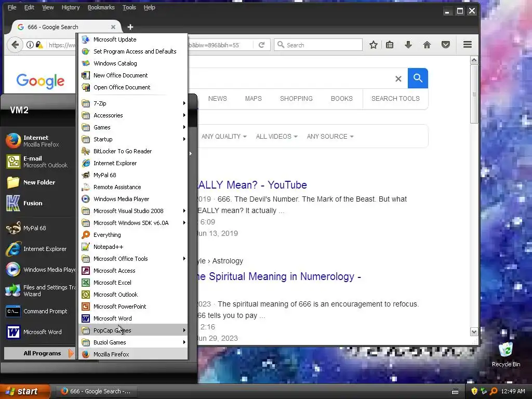The height and width of the screenshot is (399, 532).
Task: Expand Microsoft Windows SDK v6.0A submenu
Action: (132, 223)
